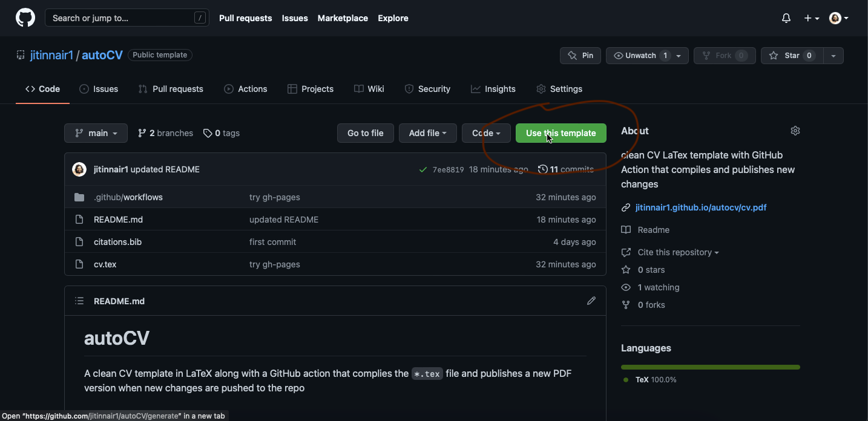This screenshot has width=868, height=421.
Task: Expand the Star lists dropdown arrow
Action: pyautogui.click(x=833, y=56)
